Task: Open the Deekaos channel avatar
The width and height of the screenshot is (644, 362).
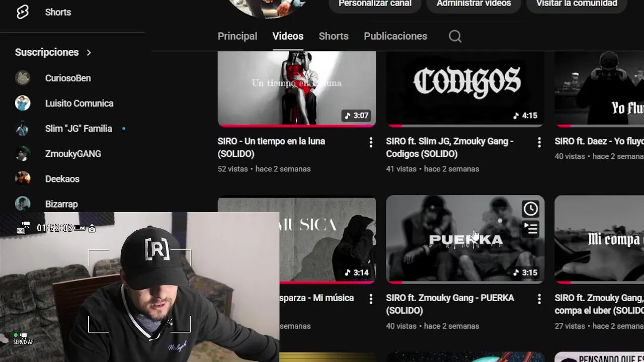Action: coord(23,178)
